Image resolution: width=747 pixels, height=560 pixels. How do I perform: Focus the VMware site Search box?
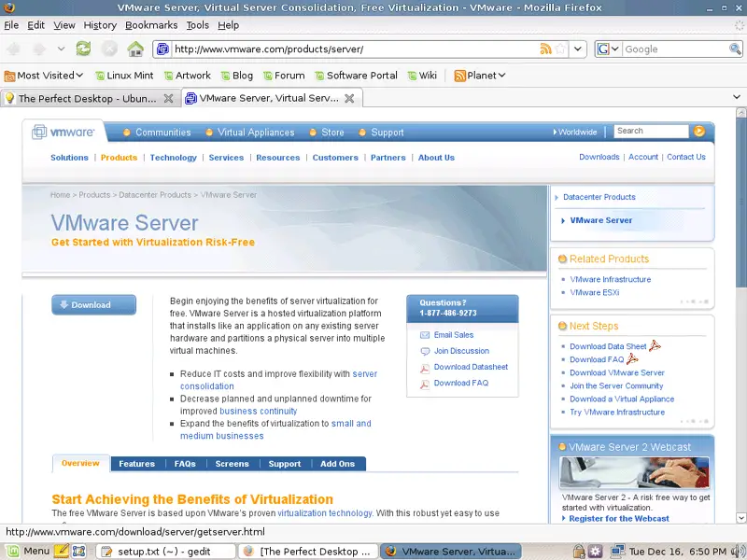[x=651, y=131]
